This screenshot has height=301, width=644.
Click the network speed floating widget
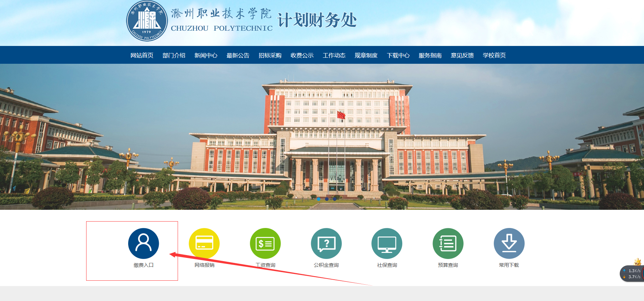tap(633, 274)
